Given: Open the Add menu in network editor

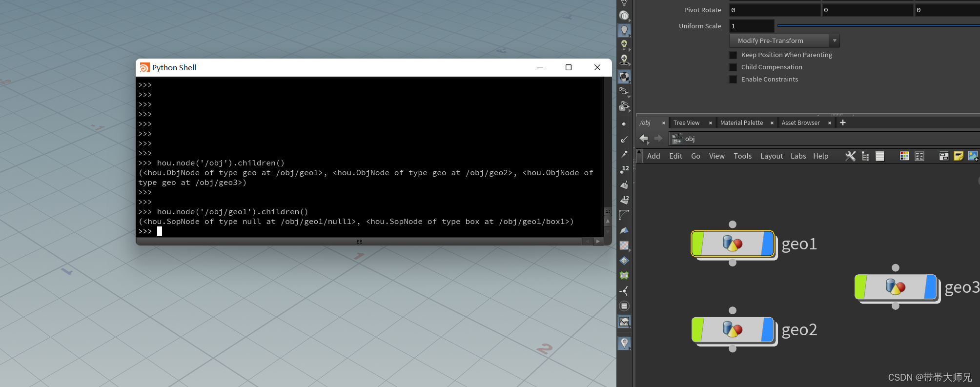Looking at the screenshot, I should click(653, 156).
